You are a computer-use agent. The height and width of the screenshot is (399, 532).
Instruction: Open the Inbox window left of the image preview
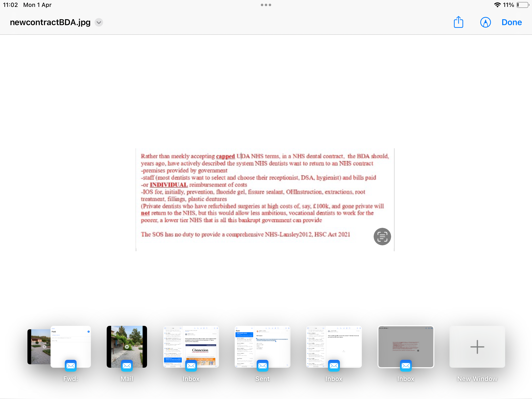coord(334,347)
